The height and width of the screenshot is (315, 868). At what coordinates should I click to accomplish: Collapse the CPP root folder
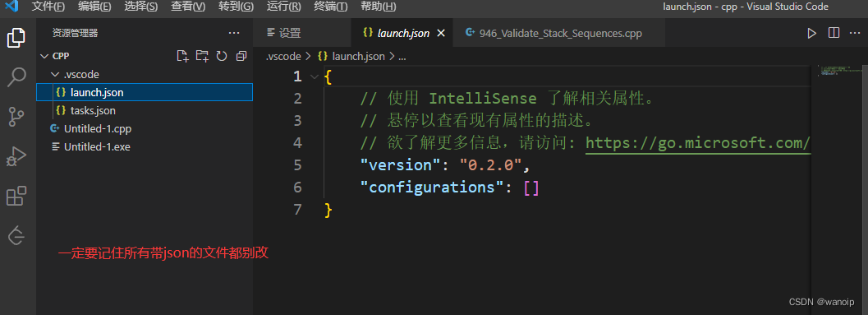point(45,56)
